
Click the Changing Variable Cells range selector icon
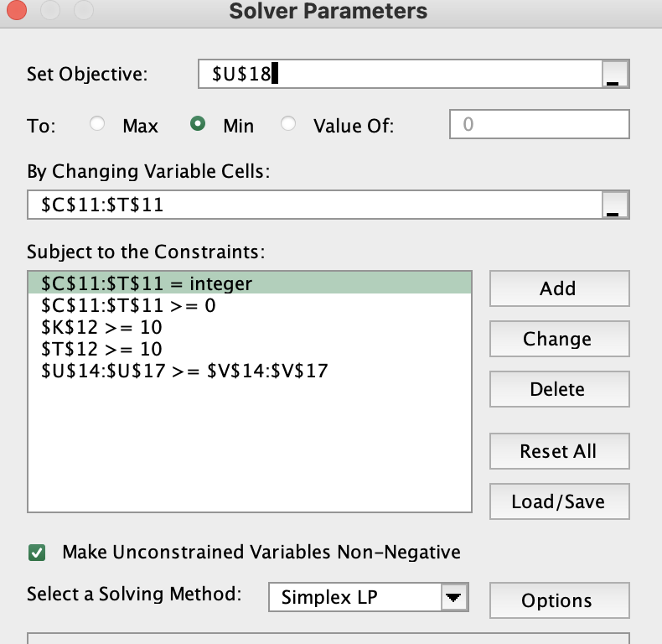pos(615,205)
